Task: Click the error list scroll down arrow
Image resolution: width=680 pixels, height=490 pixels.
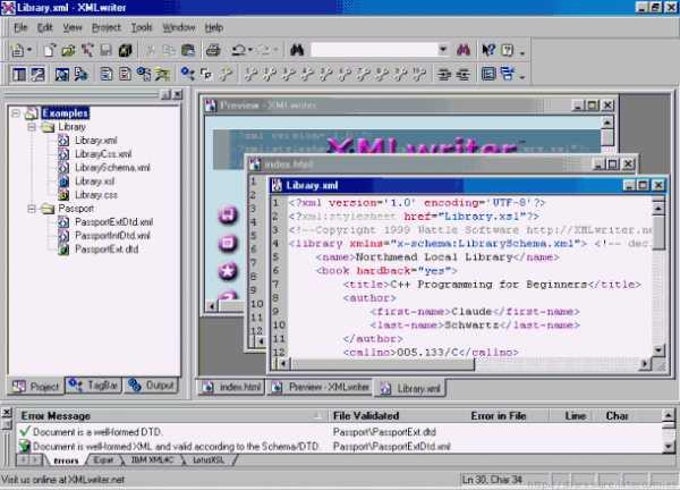Action: click(x=668, y=447)
